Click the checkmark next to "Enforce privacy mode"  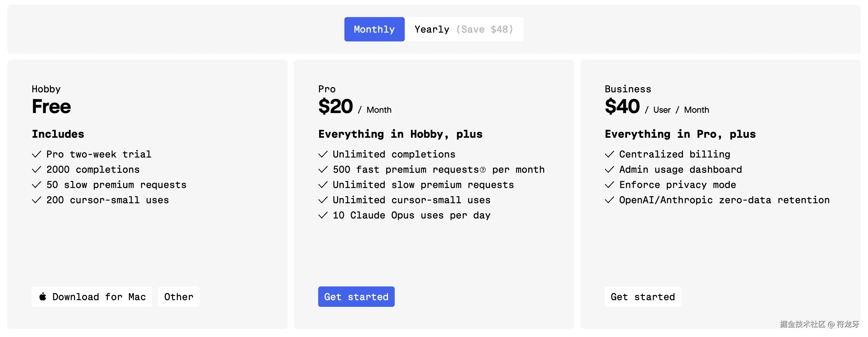[x=609, y=185]
